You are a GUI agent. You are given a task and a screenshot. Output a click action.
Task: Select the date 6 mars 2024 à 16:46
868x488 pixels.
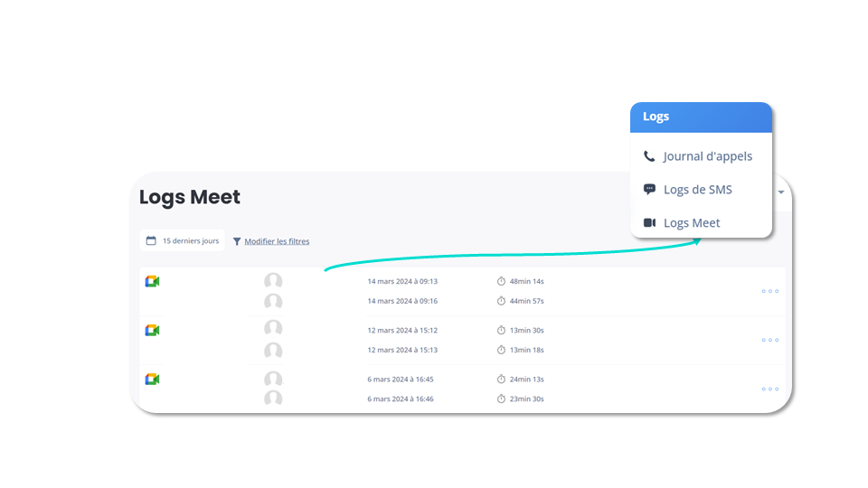point(401,399)
